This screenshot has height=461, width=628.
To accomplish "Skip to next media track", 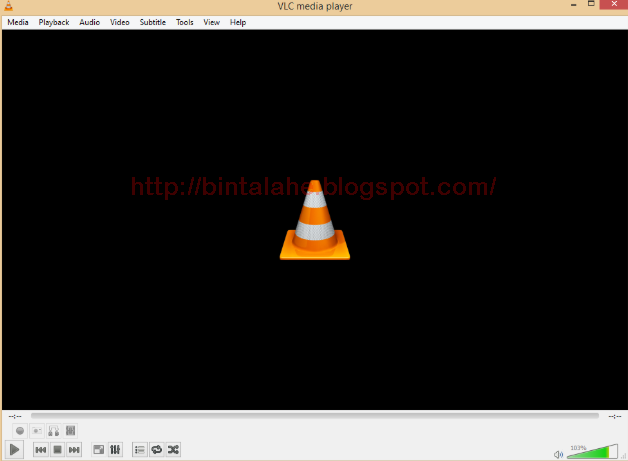I will 74,450.
